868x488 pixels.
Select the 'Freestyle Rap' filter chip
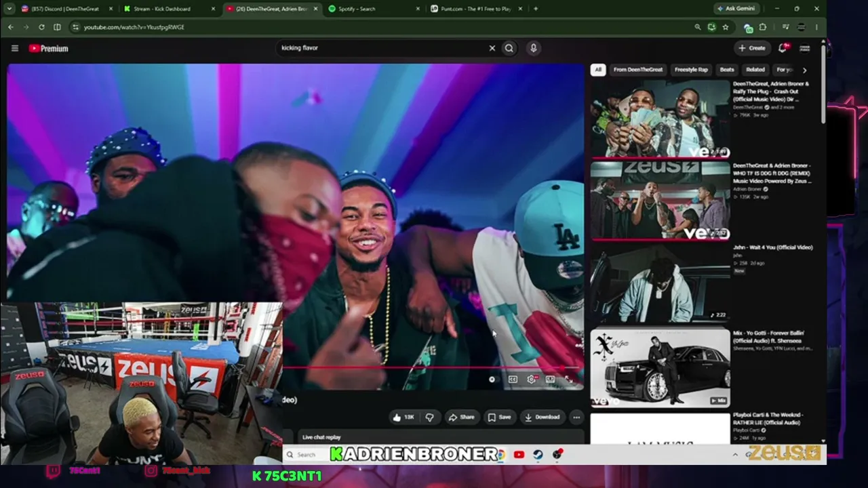691,69
